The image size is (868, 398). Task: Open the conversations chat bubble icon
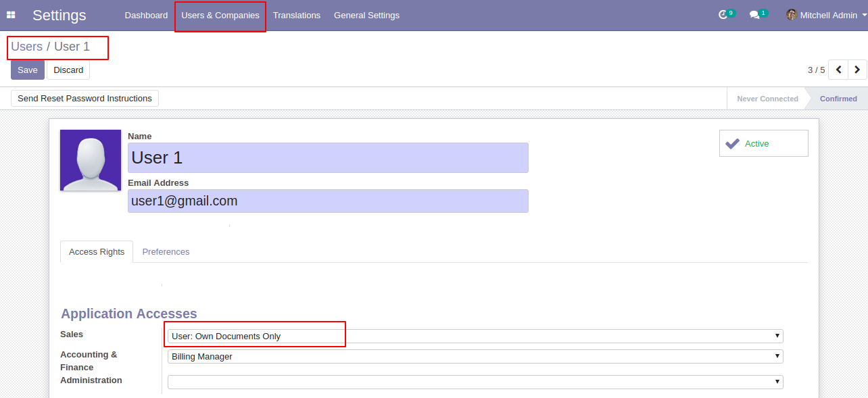pyautogui.click(x=758, y=14)
